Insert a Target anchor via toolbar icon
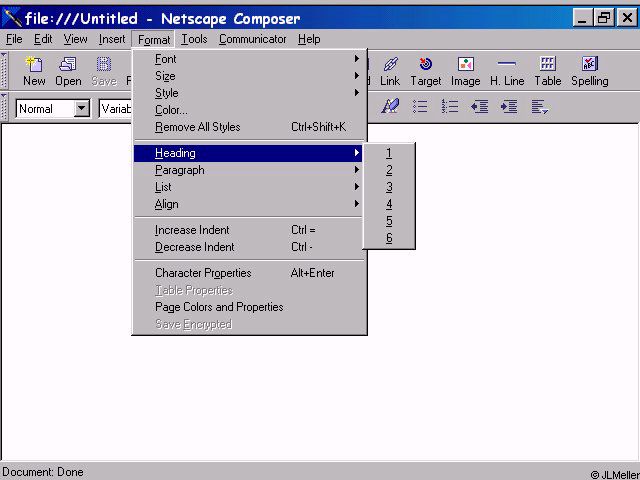640x480 pixels. click(x=425, y=71)
